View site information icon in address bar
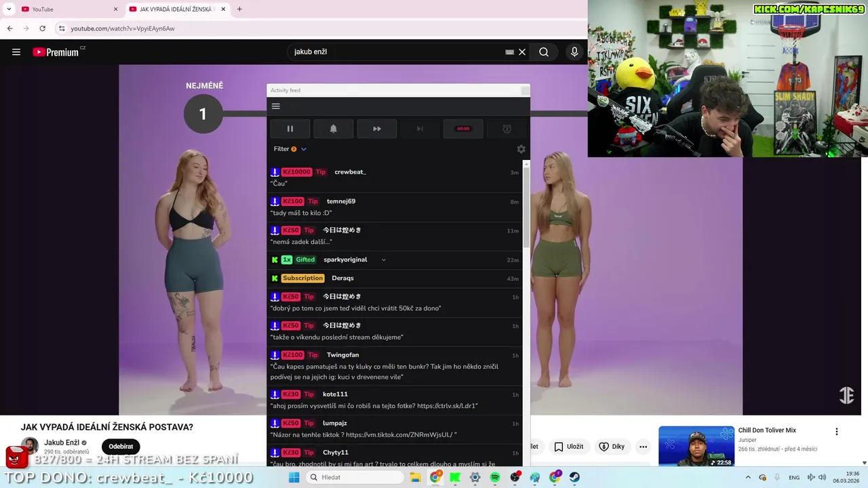Image resolution: width=868 pixels, height=488 pixels. click(62, 28)
